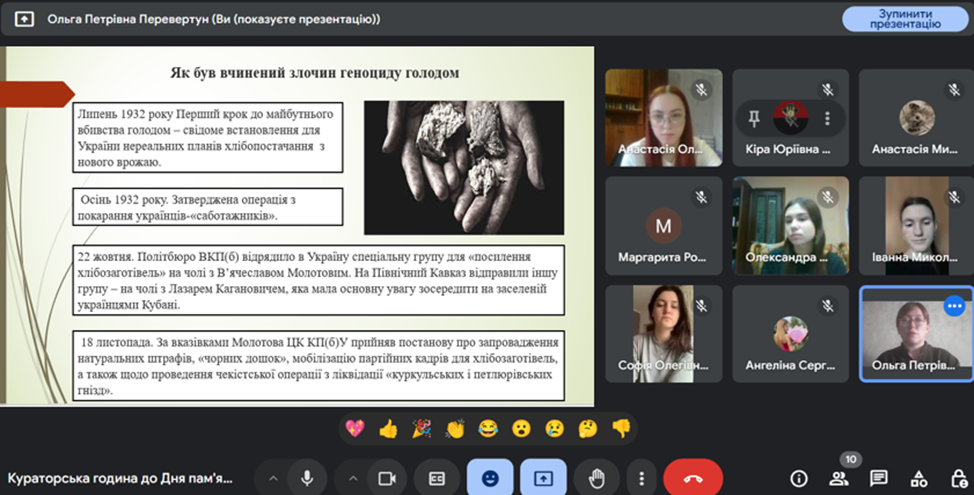
Task: Raise hand with the hand icon
Action: (x=596, y=478)
